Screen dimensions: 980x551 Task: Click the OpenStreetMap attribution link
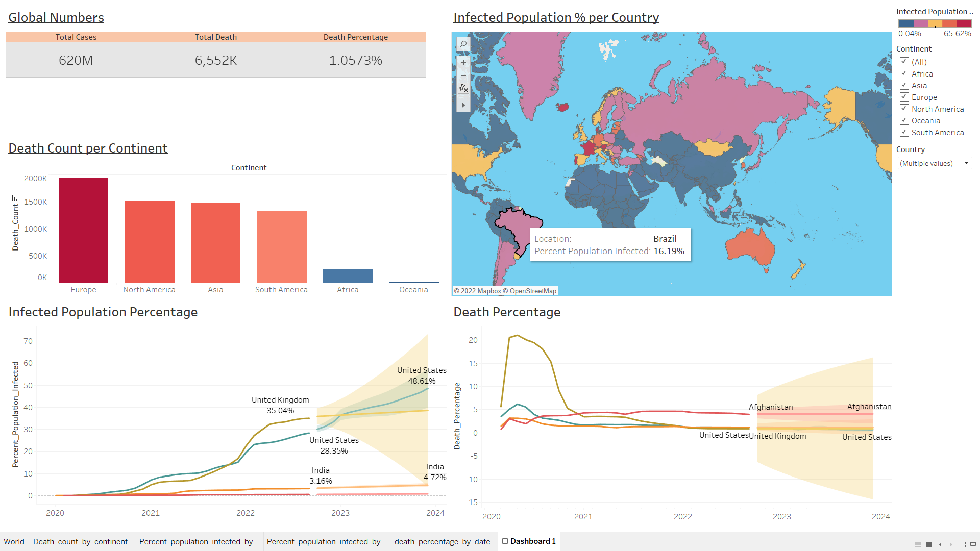click(x=532, y=291)
